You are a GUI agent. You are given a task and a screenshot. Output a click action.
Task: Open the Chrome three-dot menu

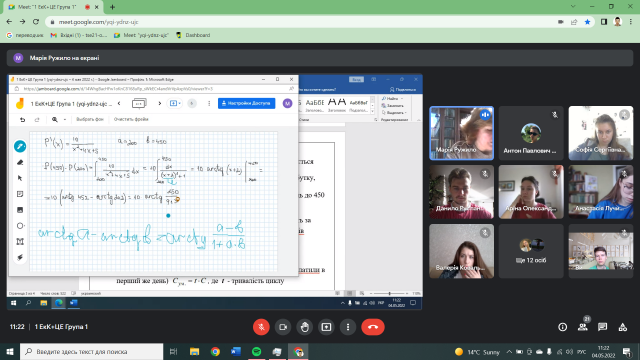[631, 22]
